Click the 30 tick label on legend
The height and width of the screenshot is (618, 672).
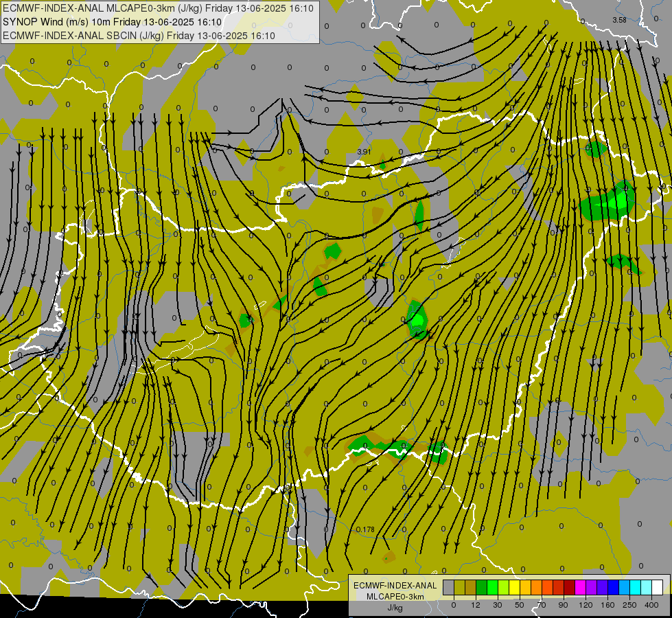coord(498,605)
